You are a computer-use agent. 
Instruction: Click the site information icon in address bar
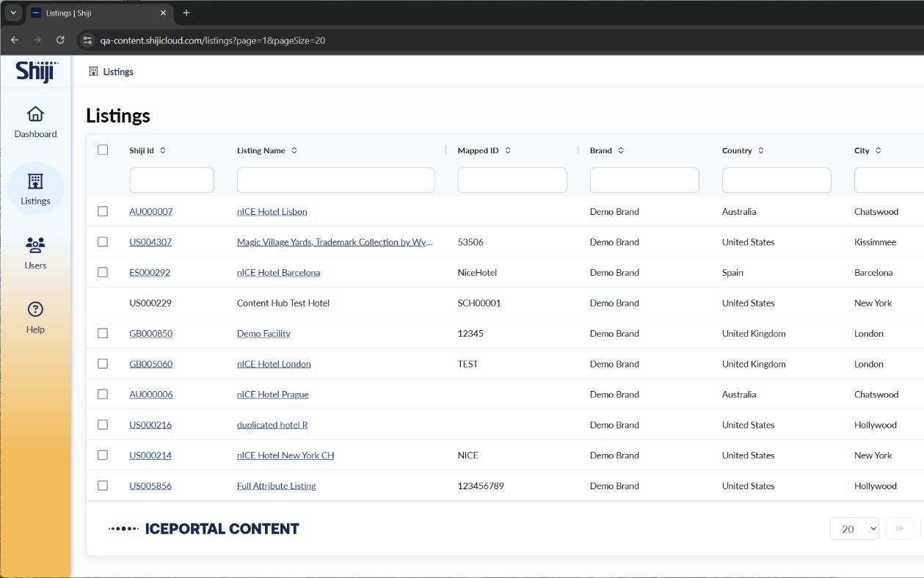pyautogui.click(x=87, y=40)
